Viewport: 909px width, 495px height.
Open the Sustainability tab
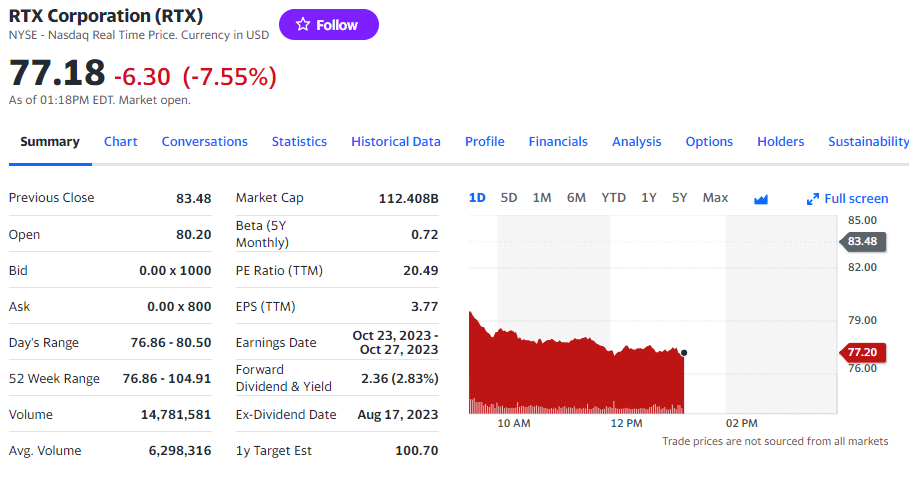[867, 141]
